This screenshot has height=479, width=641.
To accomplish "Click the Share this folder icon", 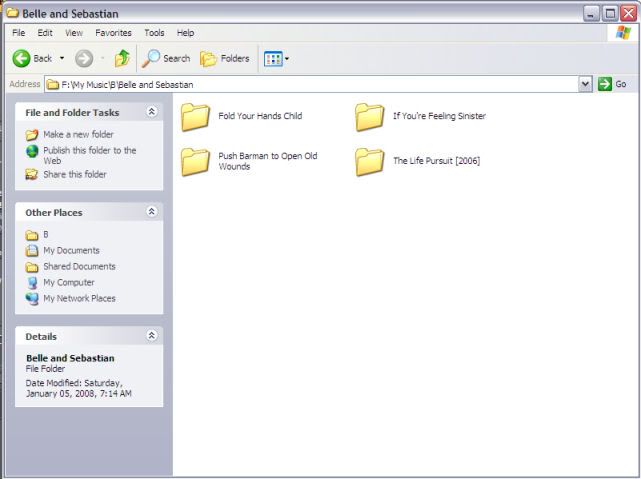I will [x=32, y=175].
